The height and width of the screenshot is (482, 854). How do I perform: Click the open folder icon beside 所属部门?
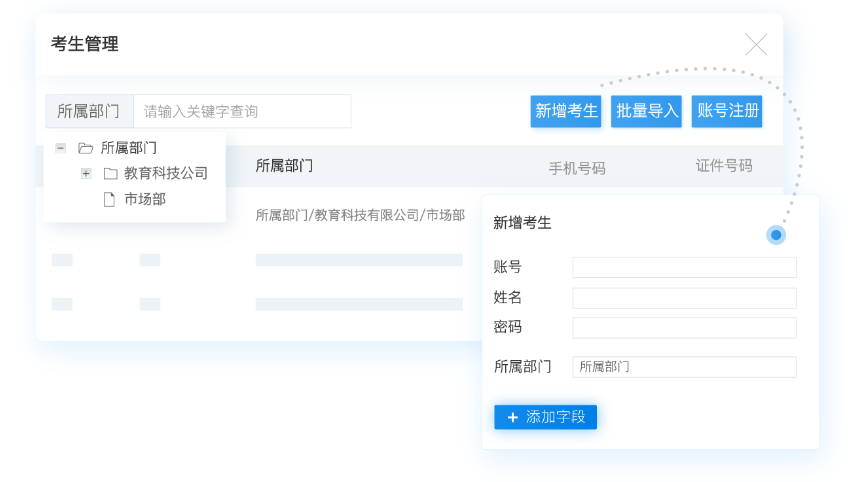tap(86, 148)
